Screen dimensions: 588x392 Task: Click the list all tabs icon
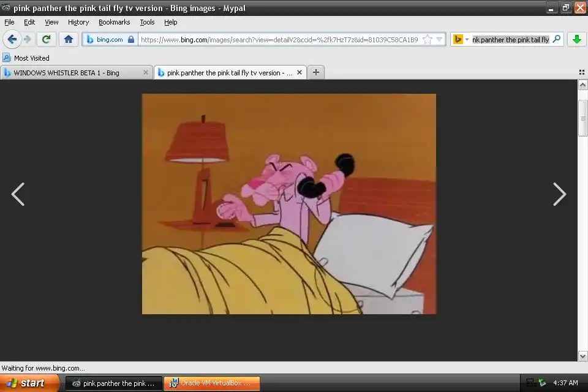582,72
